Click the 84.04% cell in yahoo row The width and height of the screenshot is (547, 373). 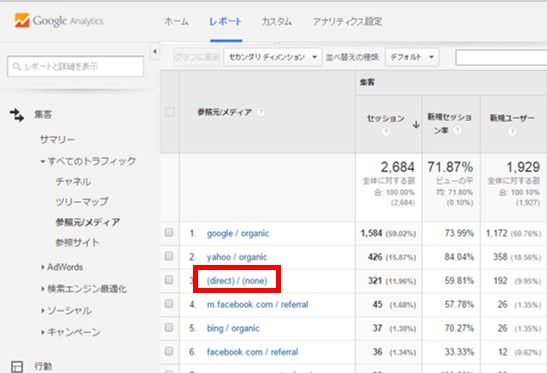tap(459, 257)
